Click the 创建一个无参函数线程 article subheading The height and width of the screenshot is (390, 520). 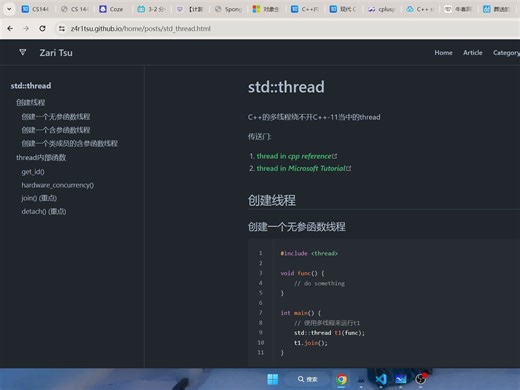(297, 227)
